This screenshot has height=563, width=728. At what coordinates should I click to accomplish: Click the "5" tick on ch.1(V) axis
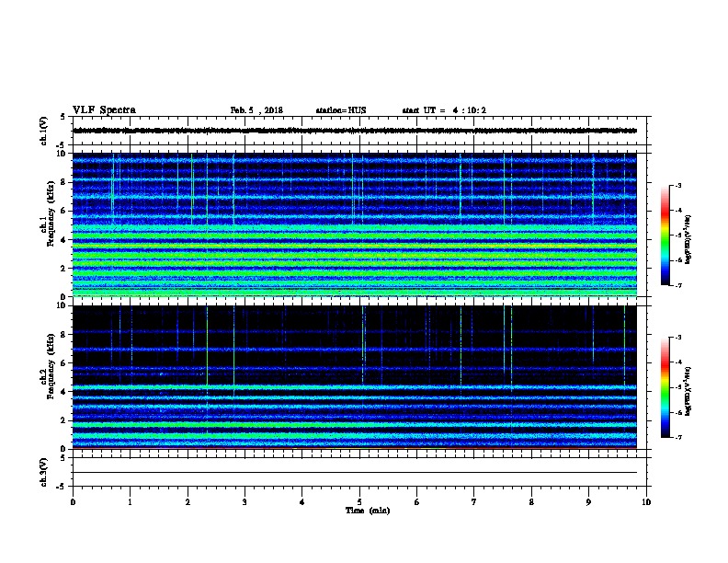63,117
